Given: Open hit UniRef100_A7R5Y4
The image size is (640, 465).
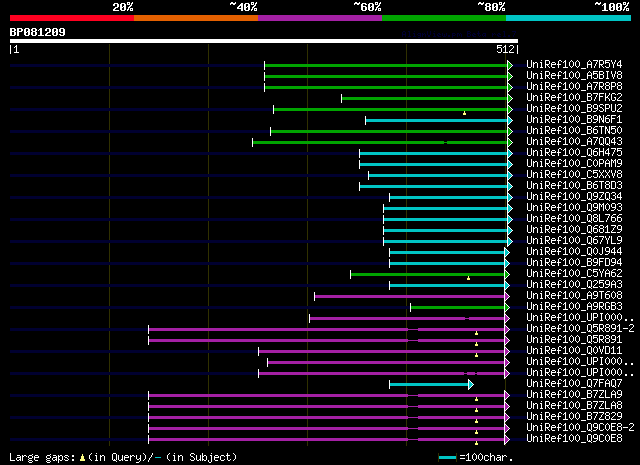Looking at the screenshot, I should [x=574, y=65].
